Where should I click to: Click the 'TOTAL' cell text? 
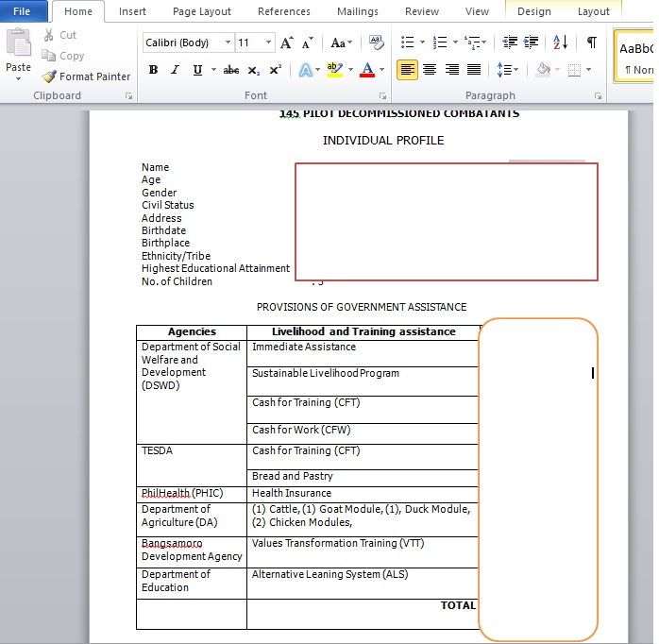458,605
